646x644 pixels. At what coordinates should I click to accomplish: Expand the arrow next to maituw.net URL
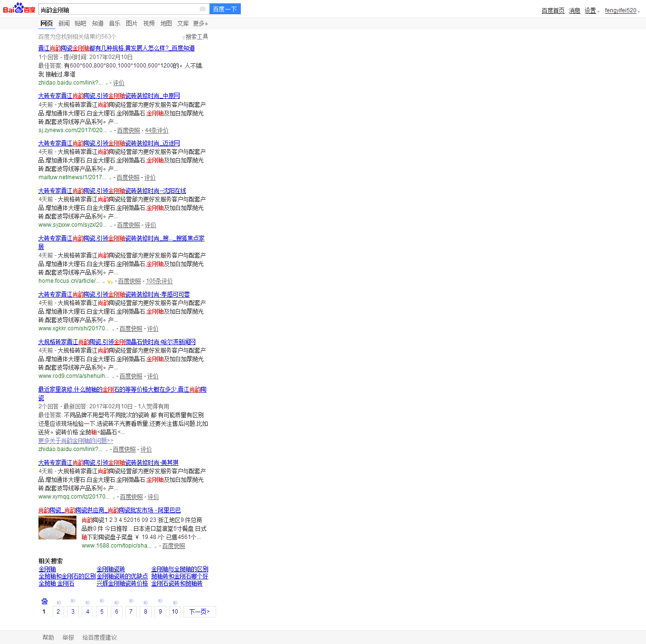click(110, 178)
